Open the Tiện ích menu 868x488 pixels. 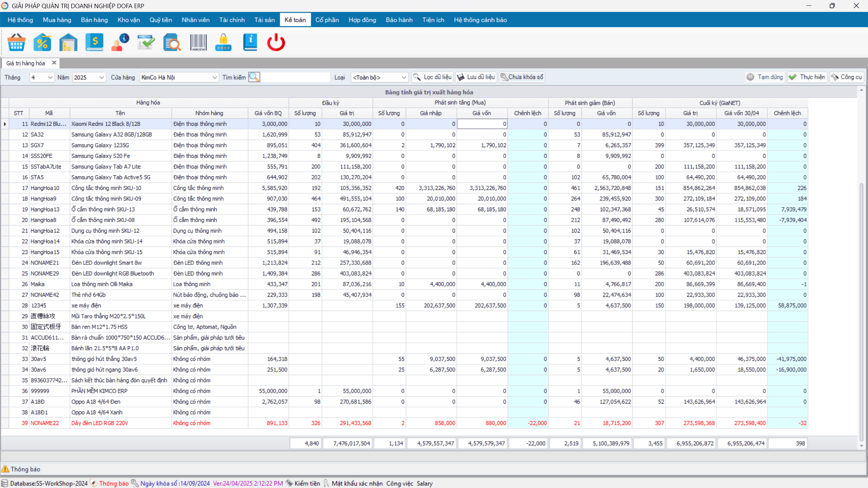pos(433,20)
